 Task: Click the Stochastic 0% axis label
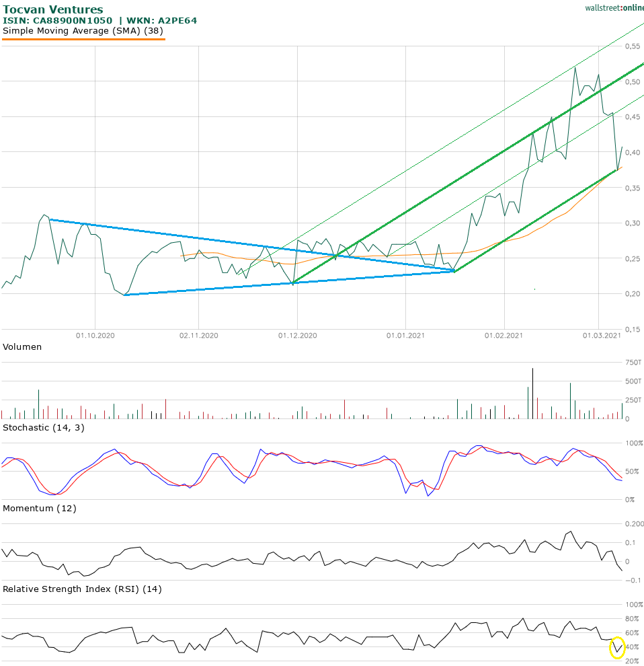(x=630, y=499)
